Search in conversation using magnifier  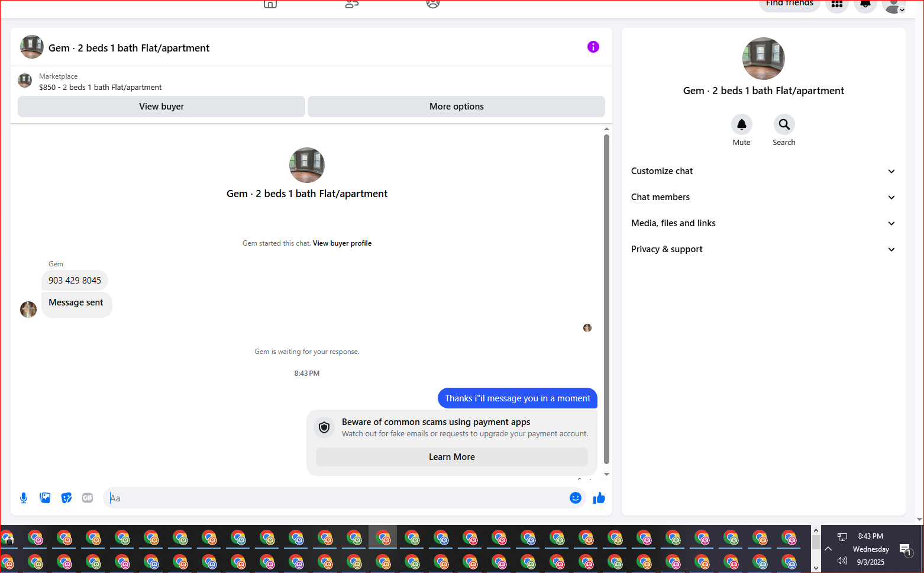(x=784, y=124)
